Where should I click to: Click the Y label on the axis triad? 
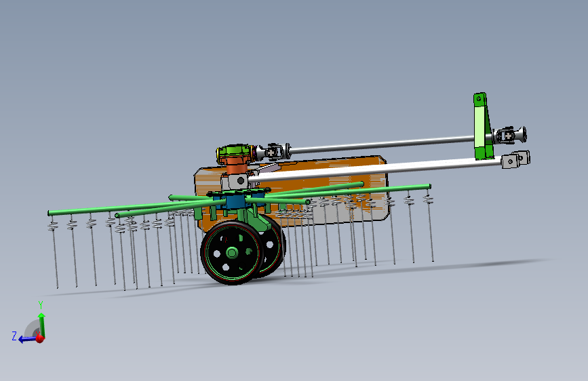click(41, 305)
